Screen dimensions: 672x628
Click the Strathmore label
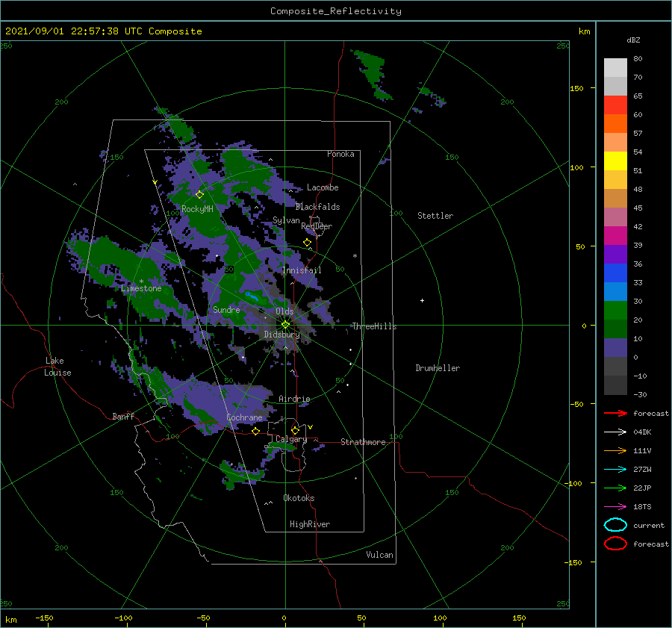(363, 442)
